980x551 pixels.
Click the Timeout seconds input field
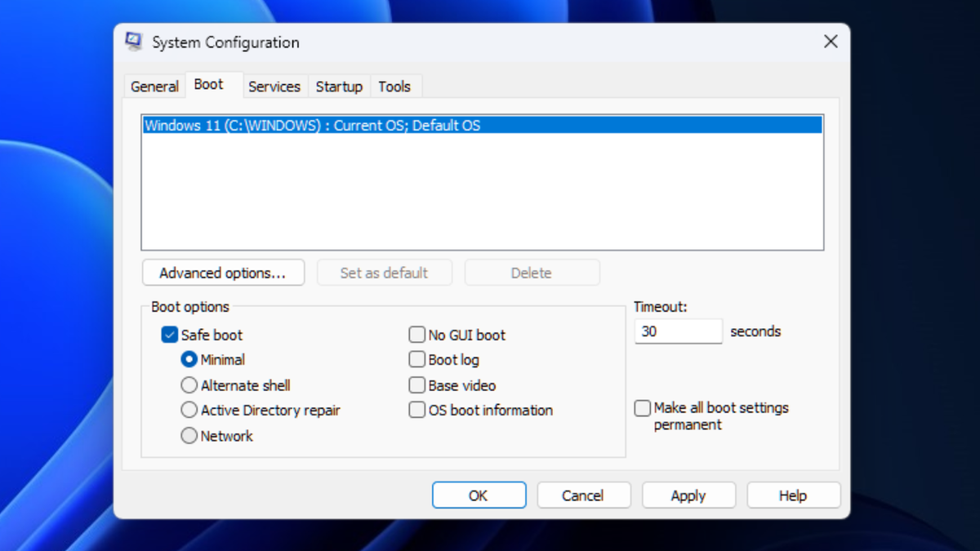click(679, 331)
